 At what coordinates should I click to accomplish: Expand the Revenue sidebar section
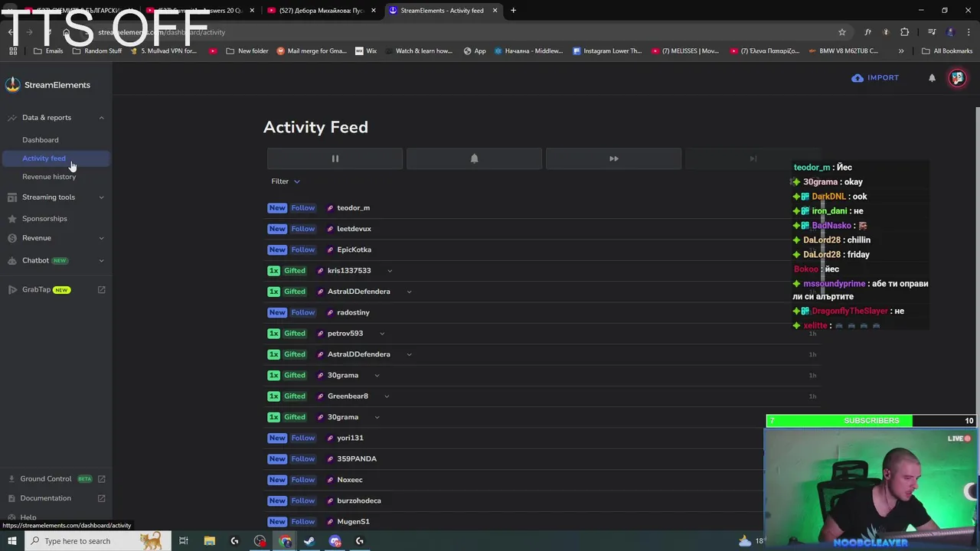pos(101,238)
